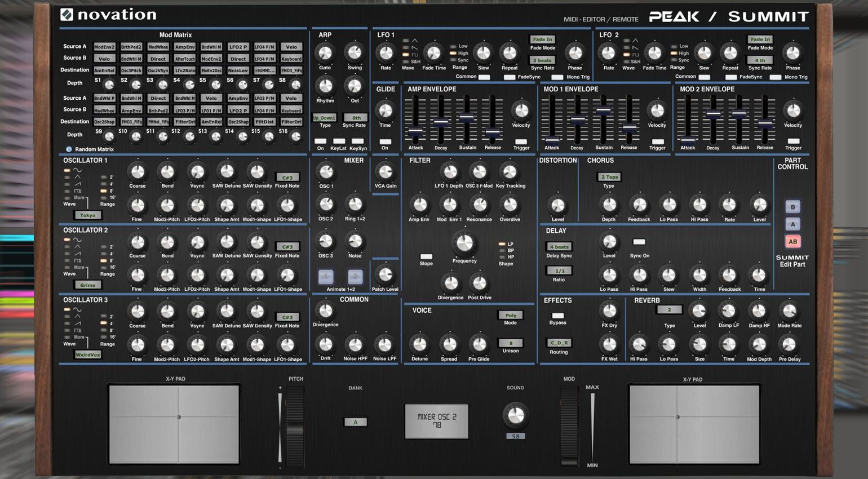Click the Animate 1 button
The height and width of the screenshot is (479, 868).
326,276
